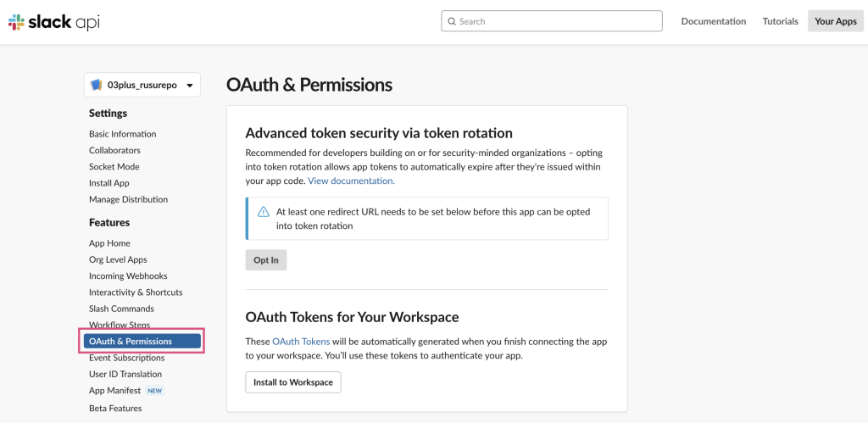Viewport: 868px width, 423px height.
Task: Go to Event Subscriptions
Action: (125, 358)
